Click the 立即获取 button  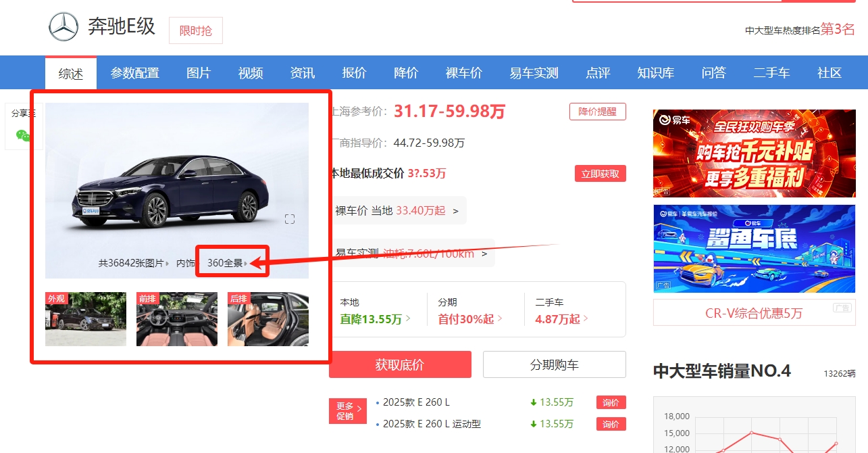(600, 174)
